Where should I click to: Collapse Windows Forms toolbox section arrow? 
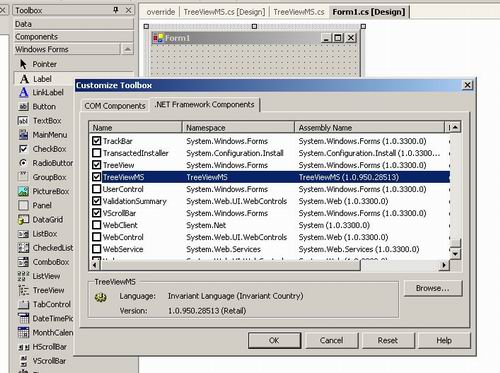coord(127,49)
